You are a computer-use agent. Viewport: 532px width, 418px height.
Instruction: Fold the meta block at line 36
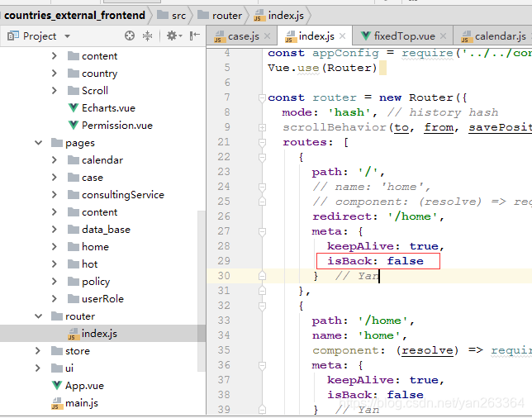coord(262,365)
